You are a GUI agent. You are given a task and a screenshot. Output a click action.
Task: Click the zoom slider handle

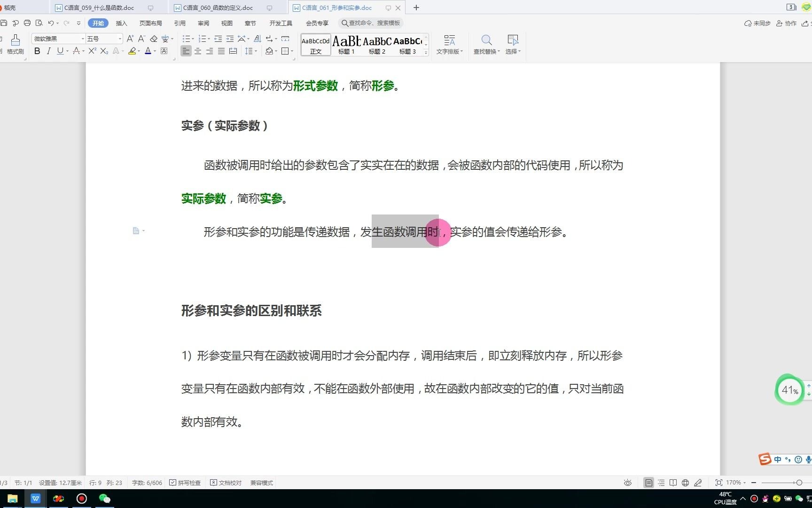(x=799, y=483)
